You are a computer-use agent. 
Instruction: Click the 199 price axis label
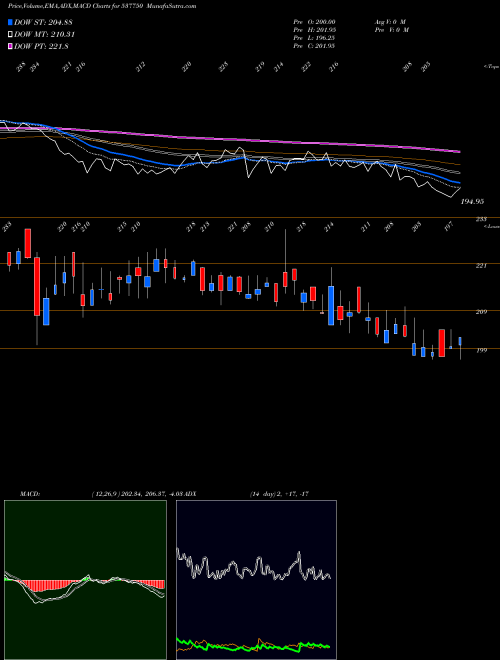[481, 350]
